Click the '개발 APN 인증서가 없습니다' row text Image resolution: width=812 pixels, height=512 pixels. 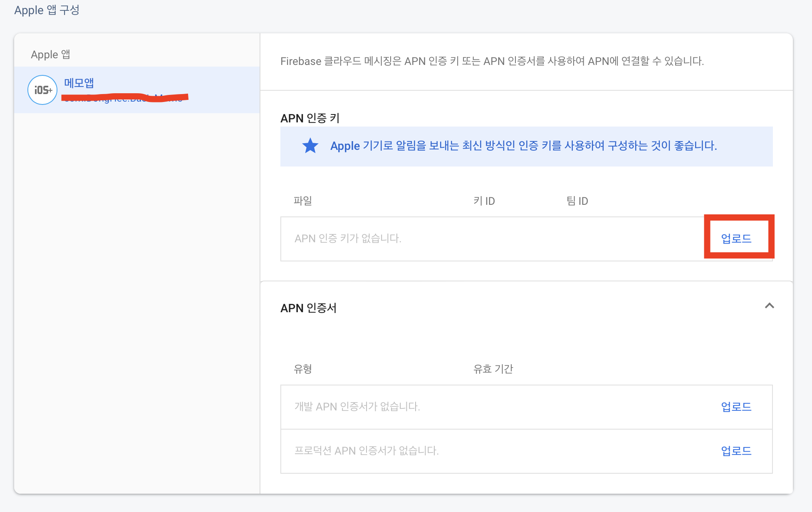[357, 407]
